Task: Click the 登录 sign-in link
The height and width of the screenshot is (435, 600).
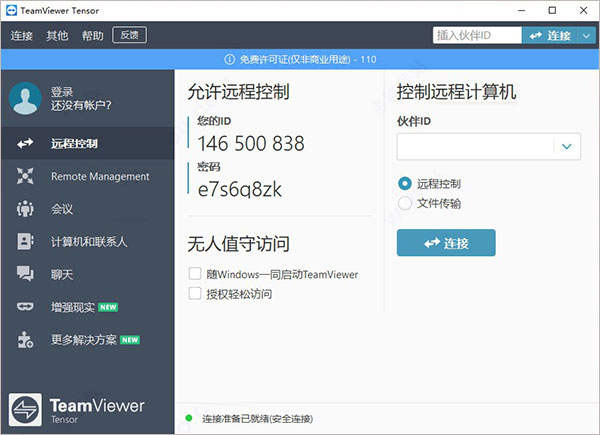Action: click(62, 92)
